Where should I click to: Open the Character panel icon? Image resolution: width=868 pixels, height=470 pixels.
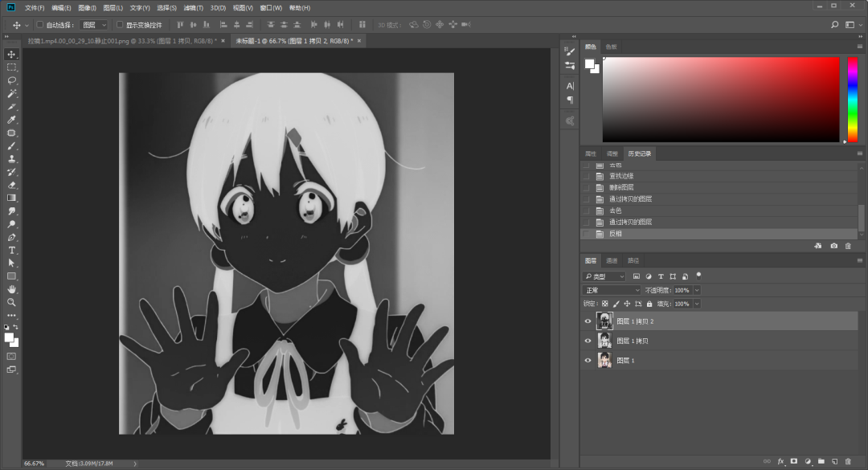tap(570, 86)
